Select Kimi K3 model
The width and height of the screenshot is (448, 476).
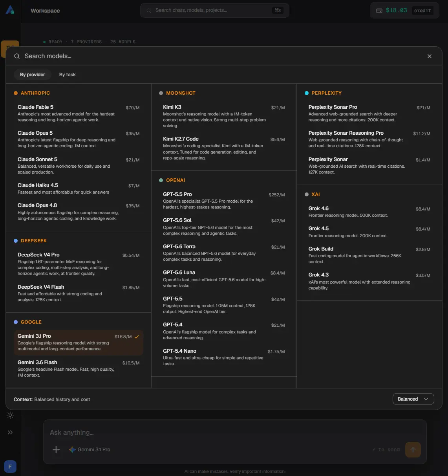pos(224,116)
